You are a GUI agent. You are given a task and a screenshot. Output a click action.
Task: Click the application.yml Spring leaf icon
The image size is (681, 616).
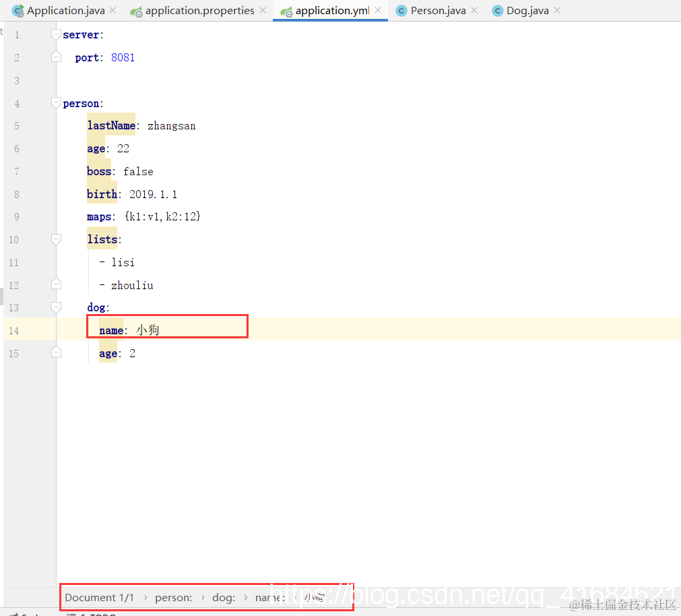(x=286, y=11)
